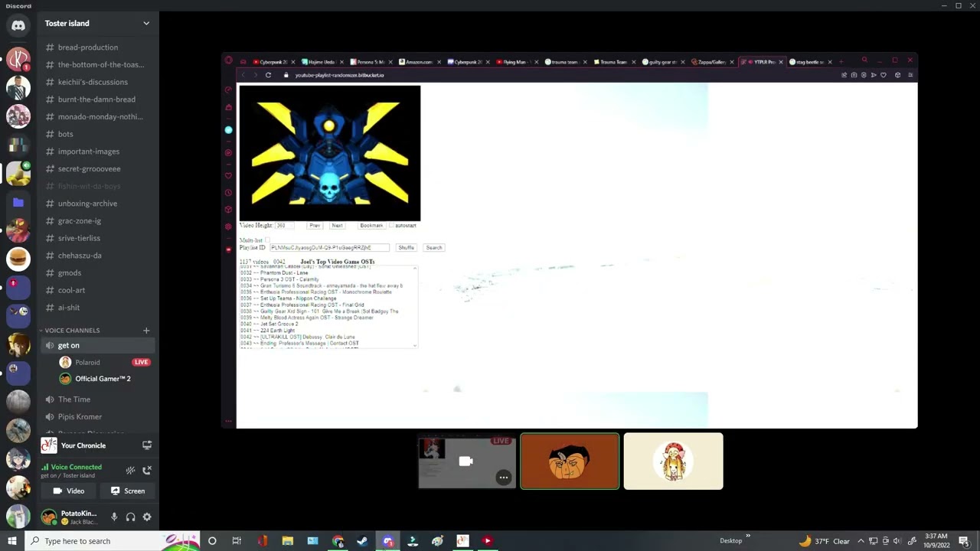Select the cream-colored avatar video tile
Screen dimensions: 980x551
tap(673, 461)
